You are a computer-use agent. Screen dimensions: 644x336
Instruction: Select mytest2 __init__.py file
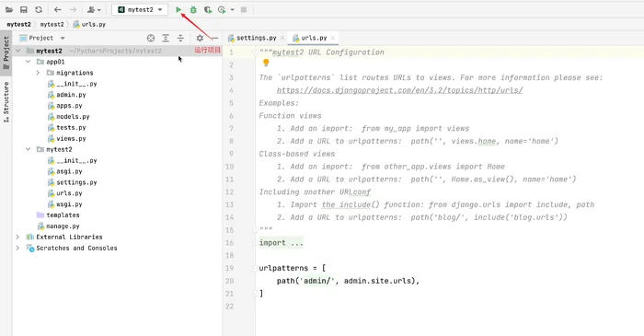[73, 160]
